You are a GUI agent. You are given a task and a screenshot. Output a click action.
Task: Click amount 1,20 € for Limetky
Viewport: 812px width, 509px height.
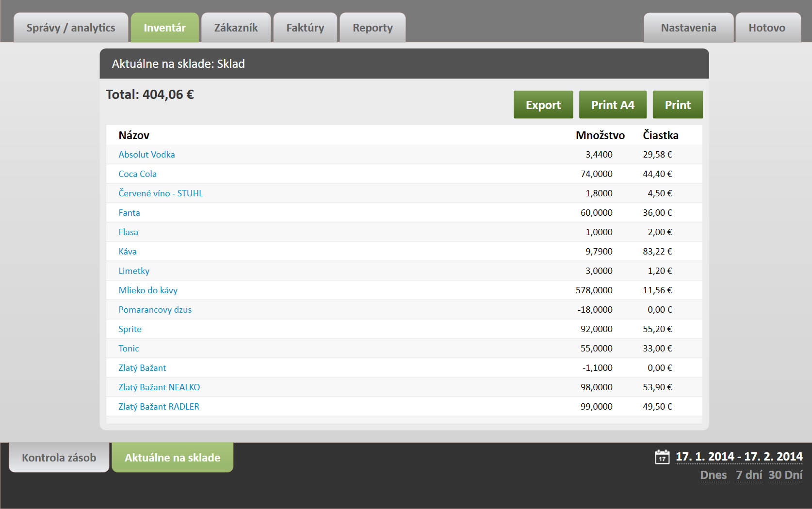tap(660, 271)
